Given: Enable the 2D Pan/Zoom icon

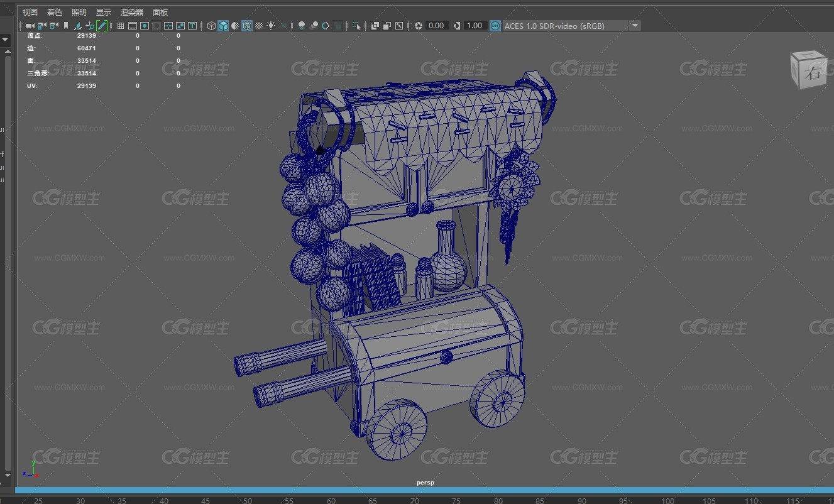Looking at the screenshot, I should [90, 26].
